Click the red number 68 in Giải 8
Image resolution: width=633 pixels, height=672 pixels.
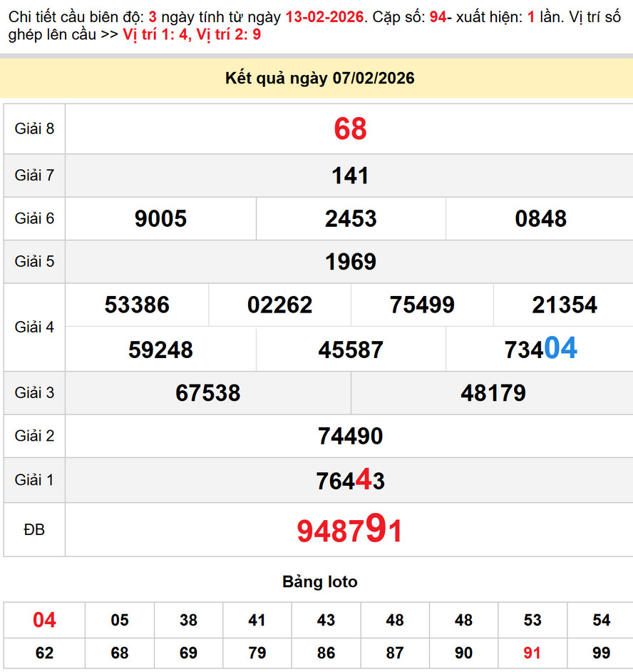tap(350, 130)
